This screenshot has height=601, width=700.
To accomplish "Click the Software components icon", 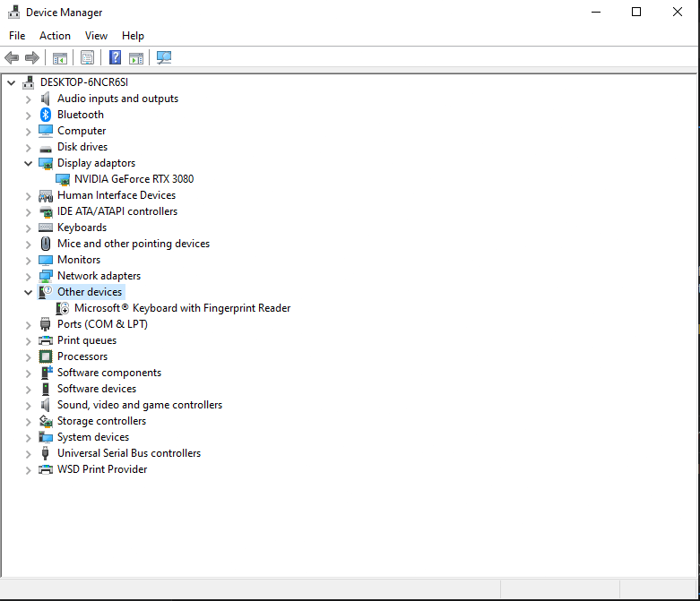I will pyautogui.click(x=47, y=373).
